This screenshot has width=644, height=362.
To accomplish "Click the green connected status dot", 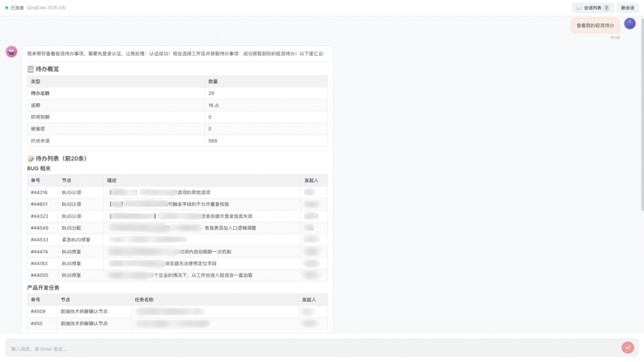I will pyautogui.click(x=7, y=8).
